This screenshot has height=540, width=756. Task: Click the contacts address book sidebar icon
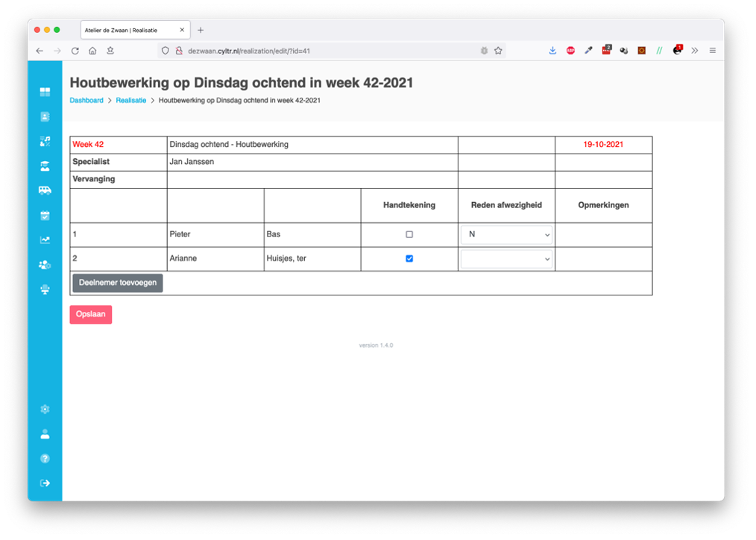pyautogui.click(x=45, y=116)
